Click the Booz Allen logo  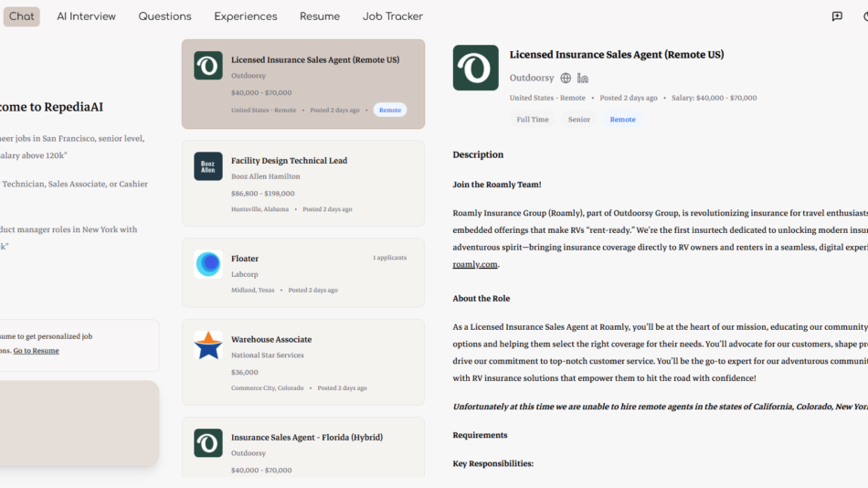[208, 166]
